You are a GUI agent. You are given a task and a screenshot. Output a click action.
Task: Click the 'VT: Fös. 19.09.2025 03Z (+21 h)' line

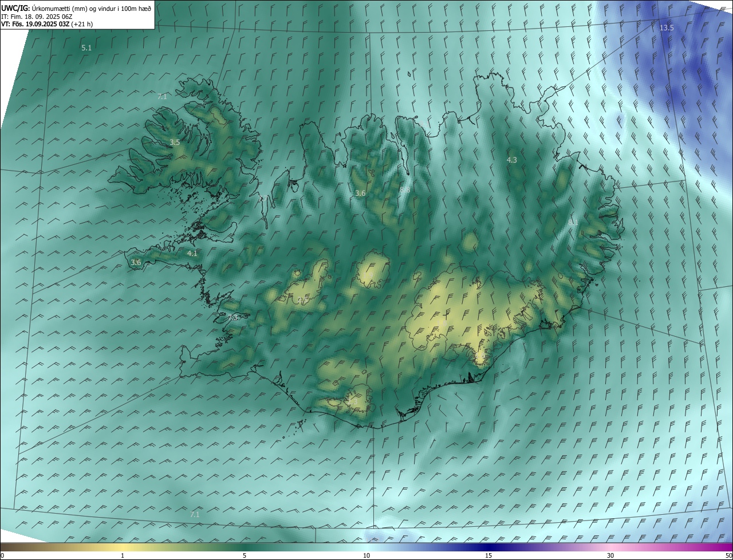pos(47,24)
